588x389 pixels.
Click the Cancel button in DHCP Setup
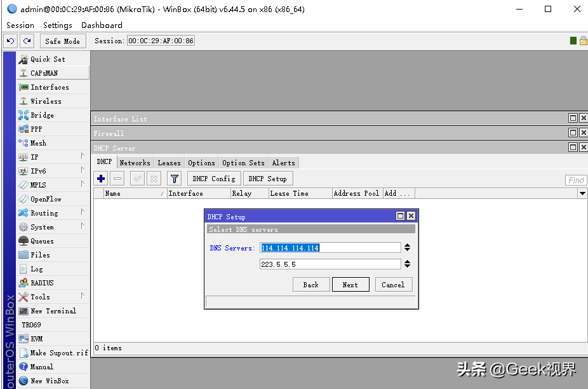point(393,285)
